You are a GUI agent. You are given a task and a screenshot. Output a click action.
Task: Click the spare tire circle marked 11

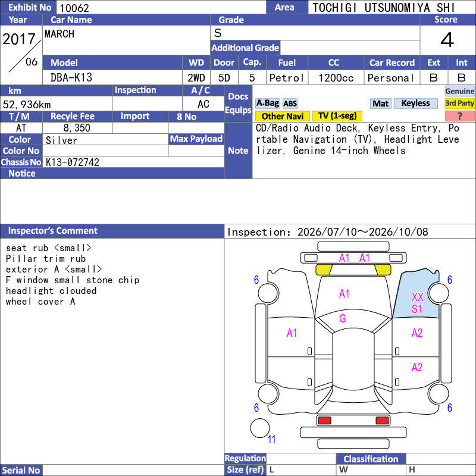tap(260, 428)
